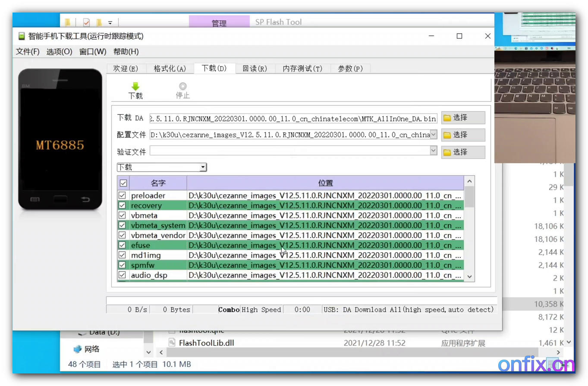Click the 验证文件 empty input field
The height and width of the screenshot is (386, 588).
(290, 151)
